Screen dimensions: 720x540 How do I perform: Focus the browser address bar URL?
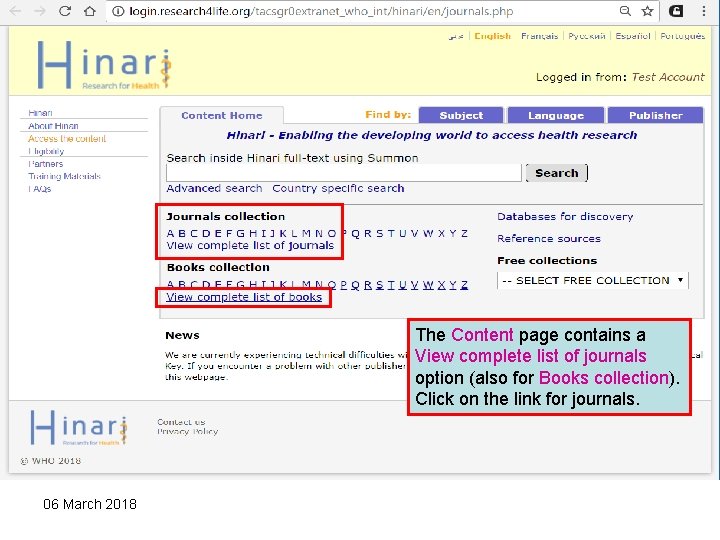pyautogui.click(x=321, y=11)
